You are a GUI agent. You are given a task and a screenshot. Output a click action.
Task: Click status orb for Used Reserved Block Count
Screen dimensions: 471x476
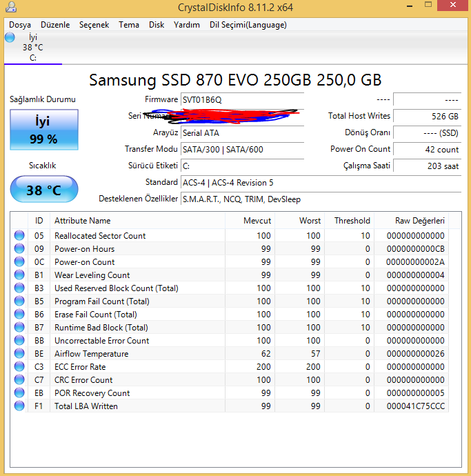coord(19,288)
